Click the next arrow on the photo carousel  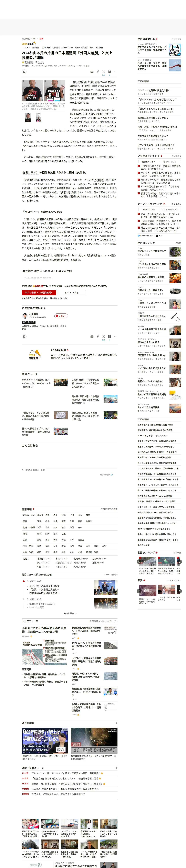click(x=180, y=591)
